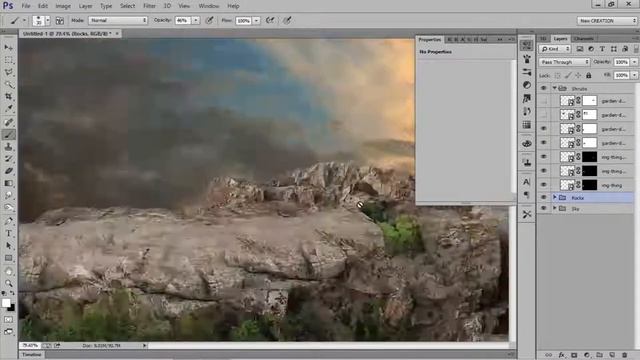Add a layer style with fx button
Viewport: 640px width, 360px height.
tap(562, 355)
